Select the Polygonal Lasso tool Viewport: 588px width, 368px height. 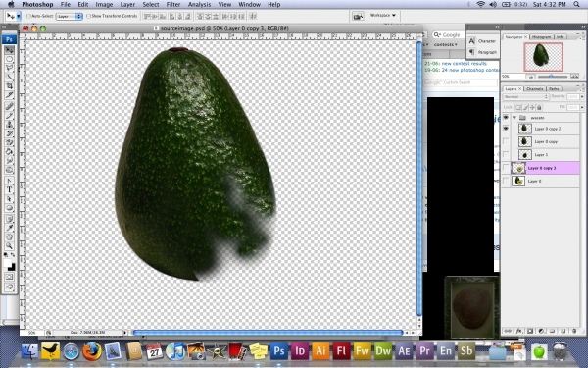pos(10,68)
